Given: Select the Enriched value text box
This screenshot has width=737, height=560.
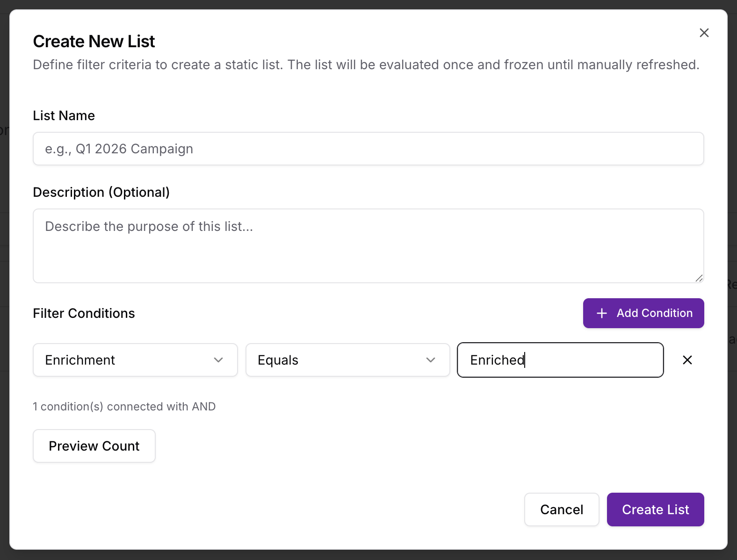Looking at the screenshot, I should (560, 360).
